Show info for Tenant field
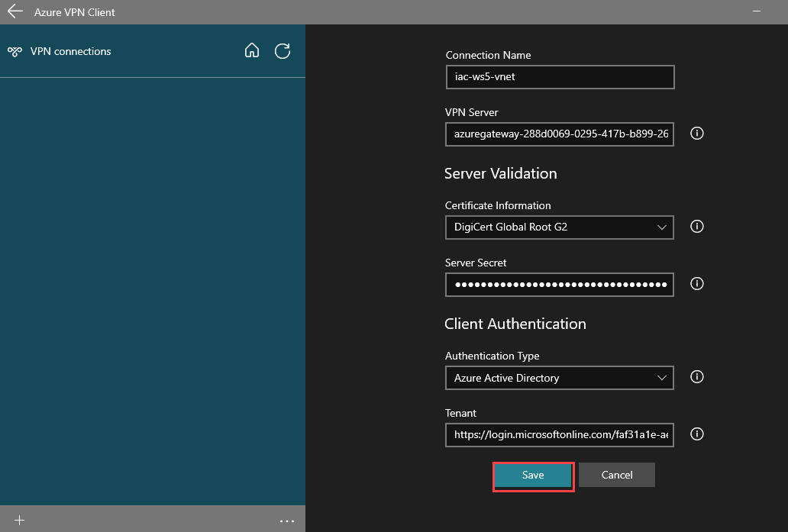The width and height of the screenshot is (788, 532). pyautogui.click(x=696, y=434)
